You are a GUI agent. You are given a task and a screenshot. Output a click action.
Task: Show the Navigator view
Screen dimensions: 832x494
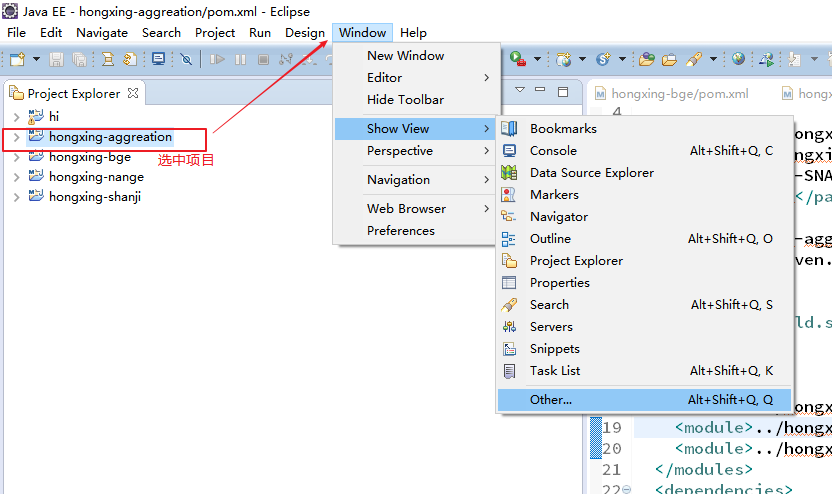tap(644, 216)
